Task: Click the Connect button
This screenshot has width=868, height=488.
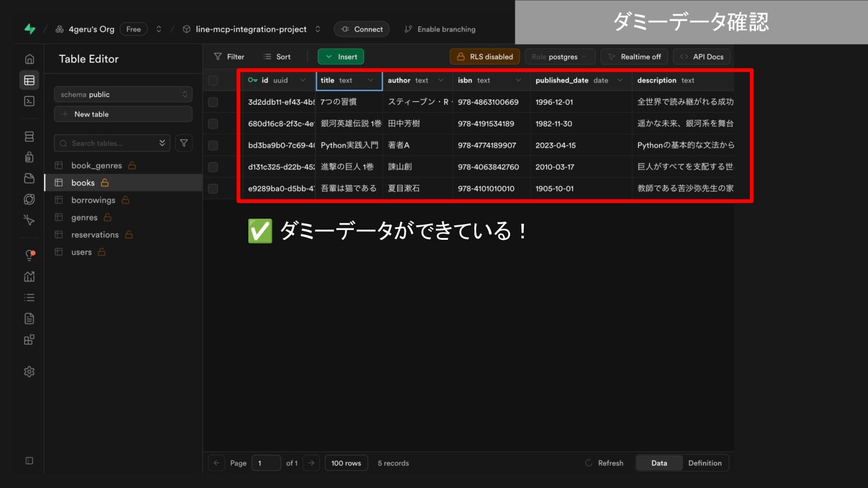Action: [x=362, y=29]
